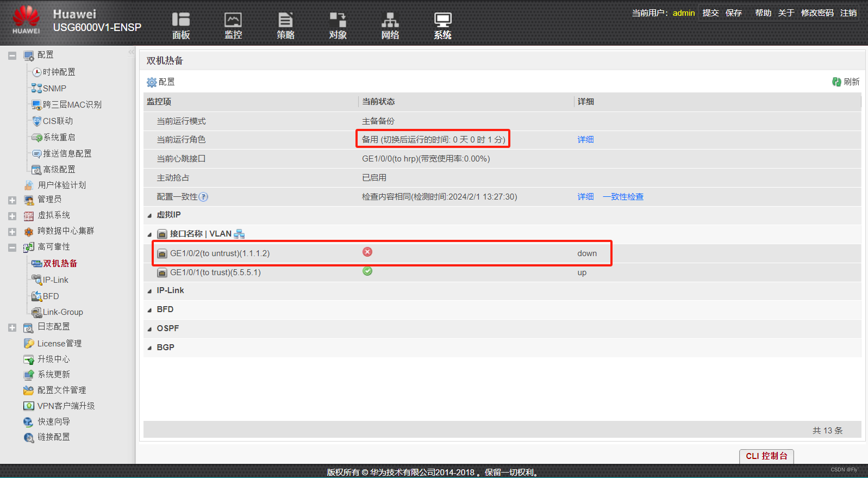
Task: Expand the 管理员 tree node
Action: pyautogui.click(x=12, y=200)
